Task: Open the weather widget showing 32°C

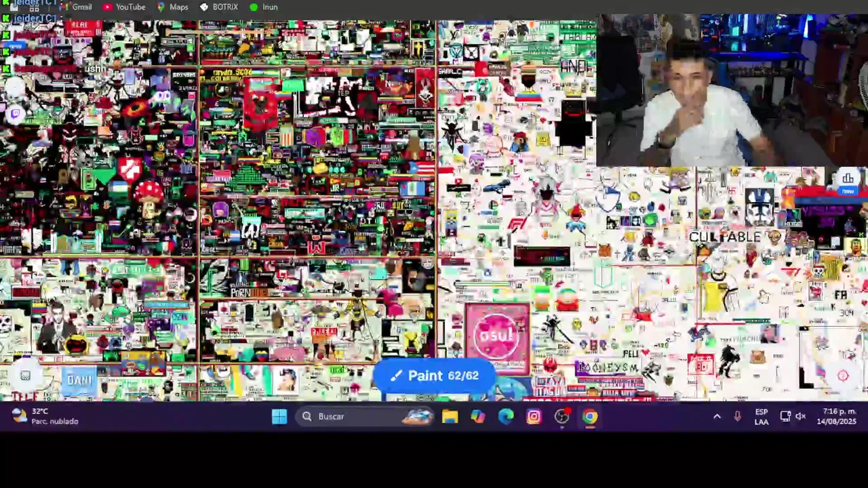Action: tap(45, 416)
